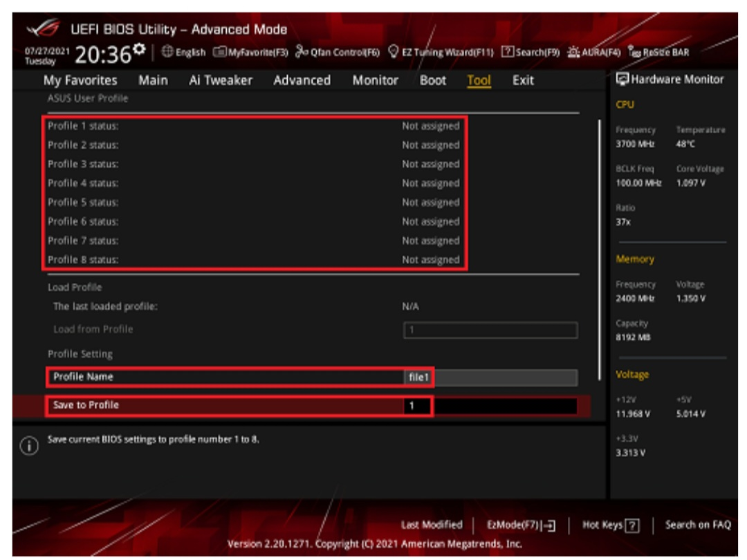The height and width of the screenshot is (560, 747).
Task: Select Profile 1 status row
Action: pyautogui.click(x=254, y=127)
